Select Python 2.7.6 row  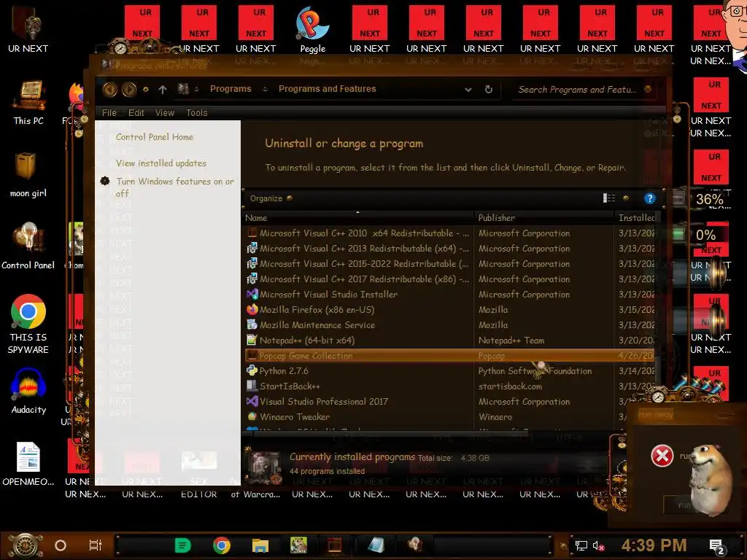point(449,371)
